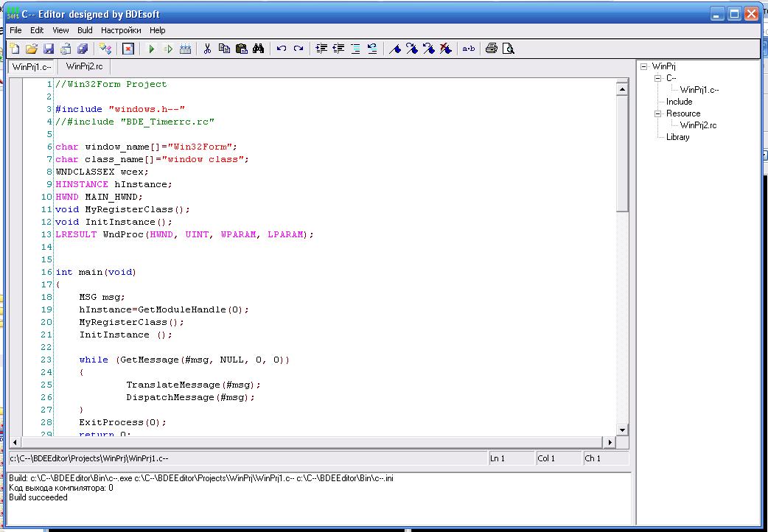This screenshot has height=532, width=768.
Task: Click the Save floppy disk icon
Action: pyautogui.click(x=48, y=49)
